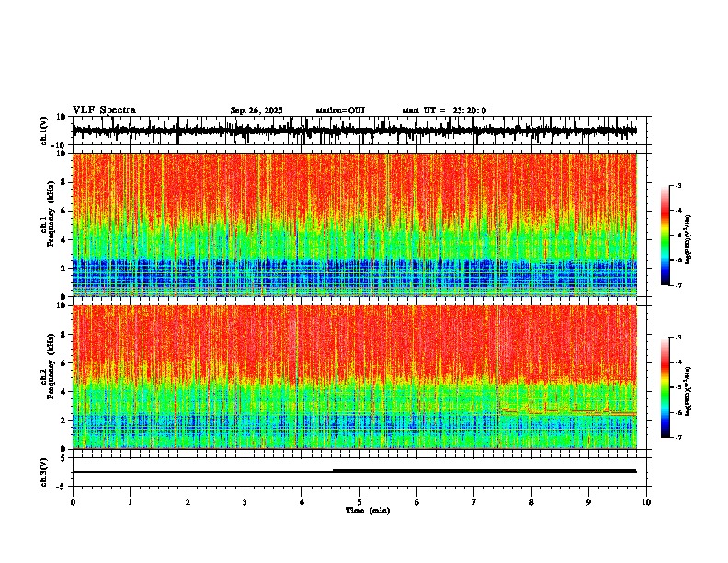Click the ch.1 colorbar PSD unit label
This screenshot has height=563, width=728.
coord(688,240)
